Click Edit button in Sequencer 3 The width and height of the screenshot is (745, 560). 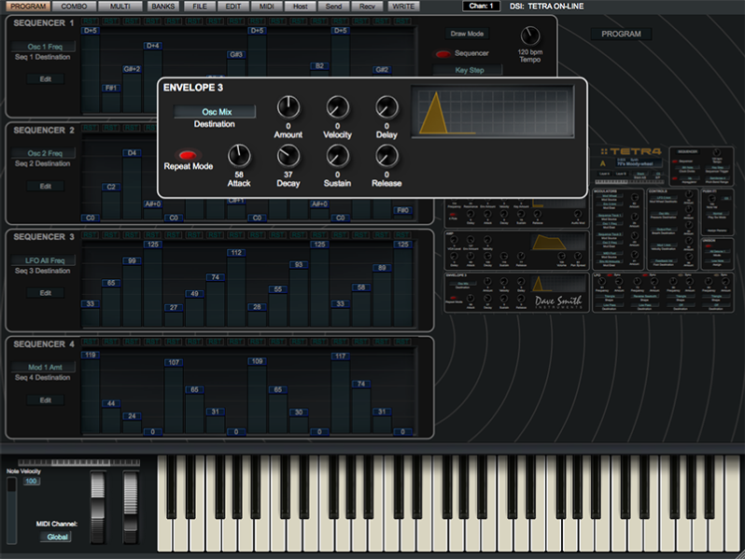44,293
